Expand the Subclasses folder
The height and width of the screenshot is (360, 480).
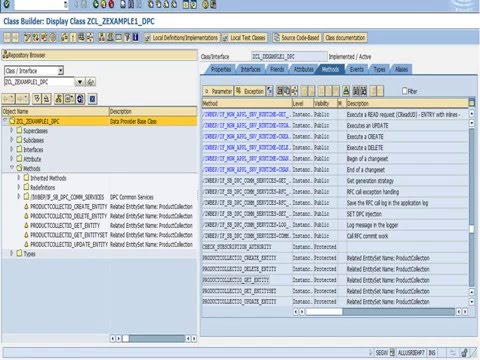pos(11,140)
